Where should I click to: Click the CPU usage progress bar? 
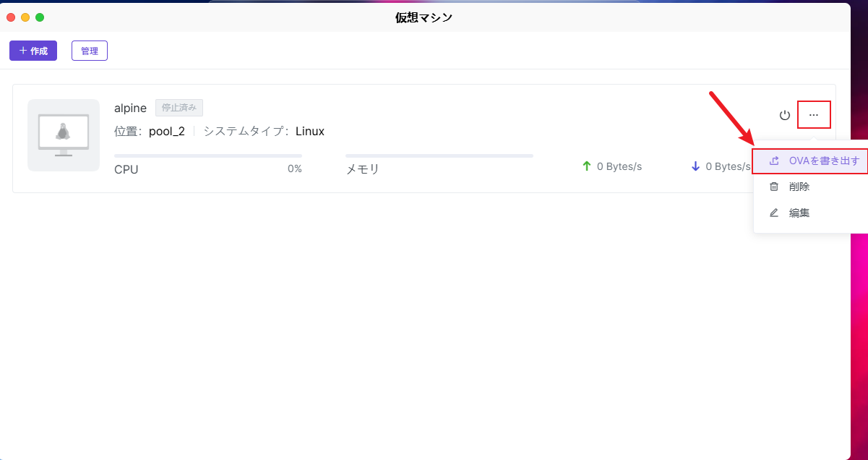tap(208, 156)
